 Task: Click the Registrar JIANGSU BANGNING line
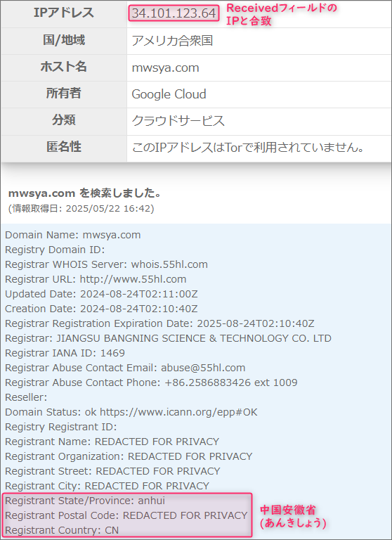click(x=168, y=338)
